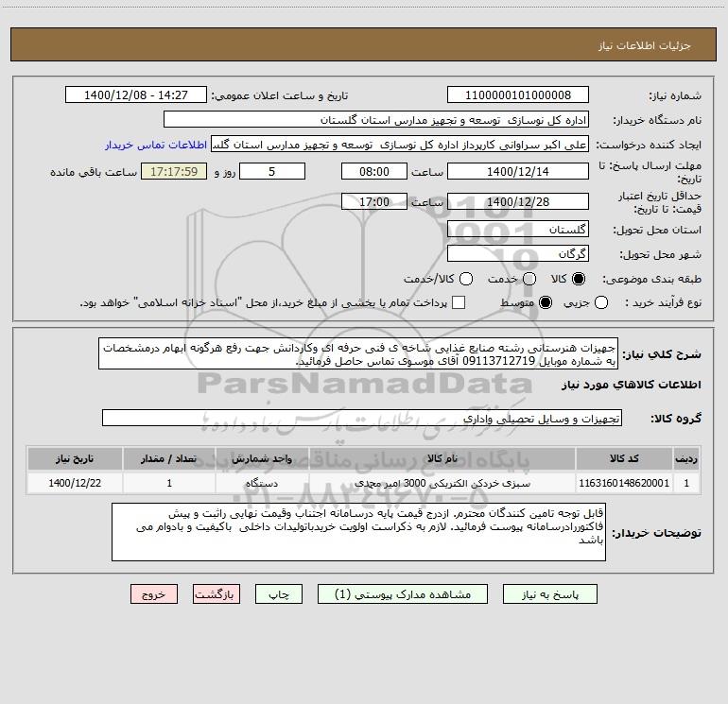Click the product name cell سبزی خردکن الکتریکی
The width and height of the screenshot is (728, 704).
[442, 483]
